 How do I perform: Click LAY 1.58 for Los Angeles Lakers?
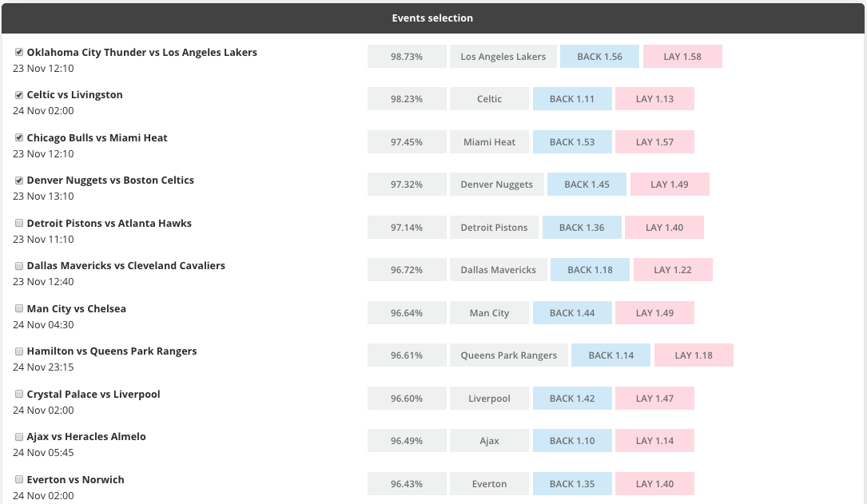click(x=682, y=57)
